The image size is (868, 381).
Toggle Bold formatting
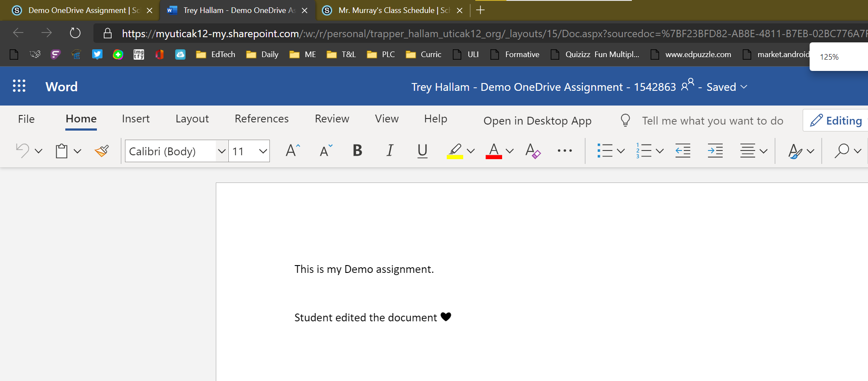(x=357, y=151)
